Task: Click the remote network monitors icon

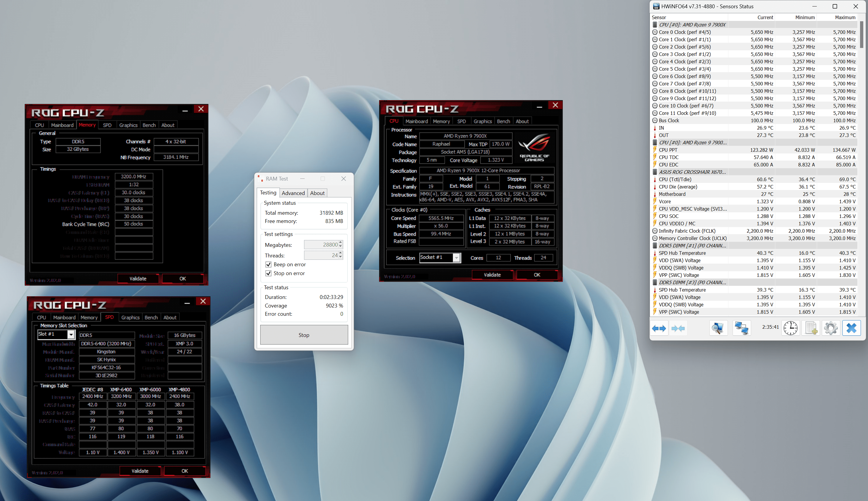Action: 741,328
